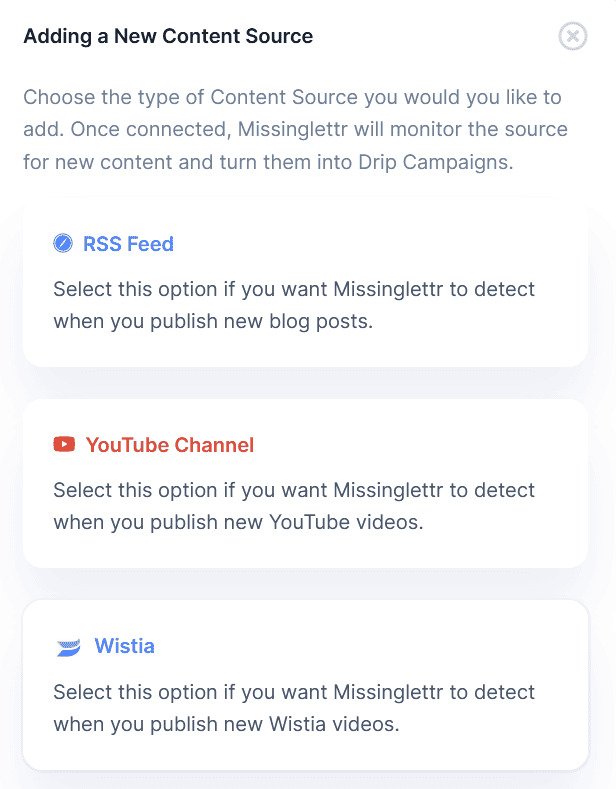The height and width of the screenshot is (789, 616).
Task: Click the red YouTube play icon
Action: 64,444
